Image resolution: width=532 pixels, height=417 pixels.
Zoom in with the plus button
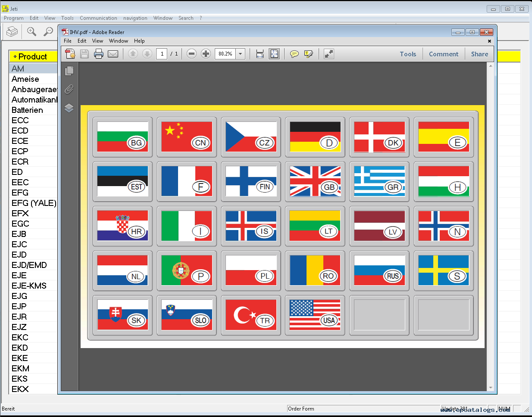(x=206, y=54)
